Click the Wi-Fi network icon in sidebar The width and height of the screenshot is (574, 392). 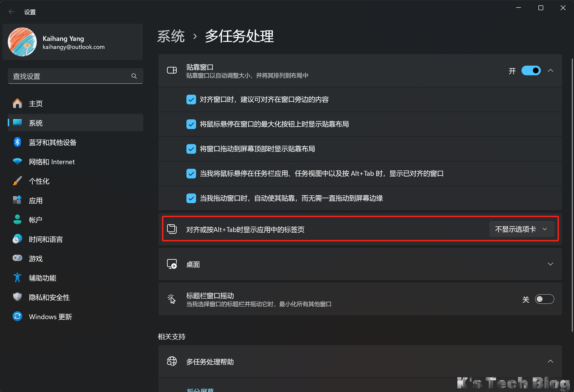[17, 161]
